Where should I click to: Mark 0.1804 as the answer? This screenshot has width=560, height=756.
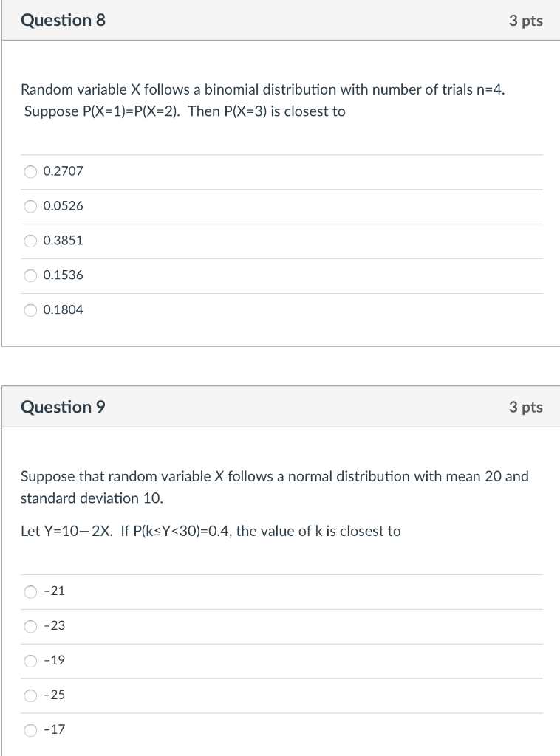[x=30, y=311]
